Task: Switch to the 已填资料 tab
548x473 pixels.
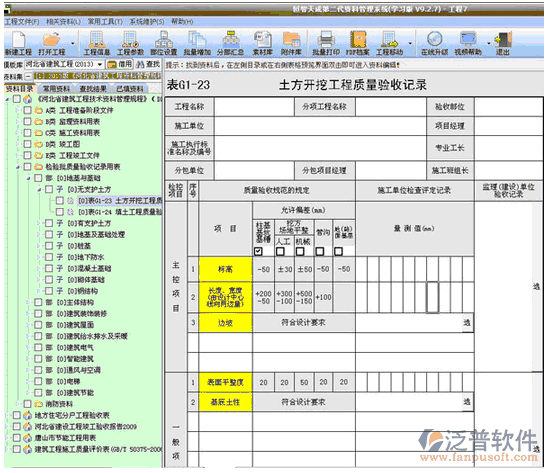Action: (x=130, y=89)
